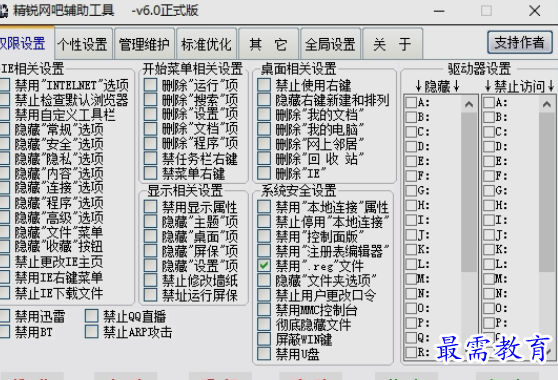Tick 屏蔽WIN键 option
This screenshot has width=558, height=380.
click(x=264, y=339)
